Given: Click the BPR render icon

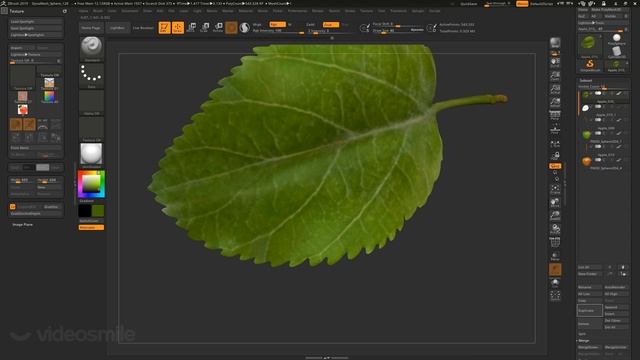Looking at the screenshot, I should coord(555,43).
